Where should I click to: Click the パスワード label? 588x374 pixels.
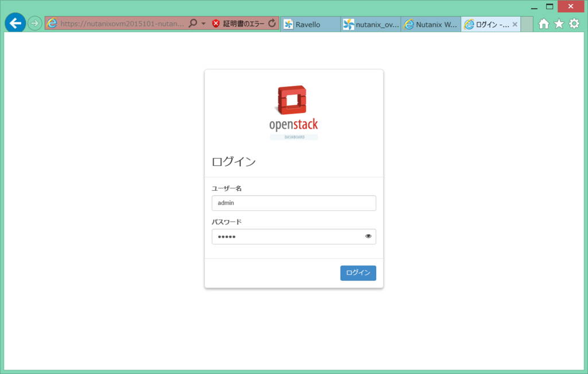click(x=227, y=222)
